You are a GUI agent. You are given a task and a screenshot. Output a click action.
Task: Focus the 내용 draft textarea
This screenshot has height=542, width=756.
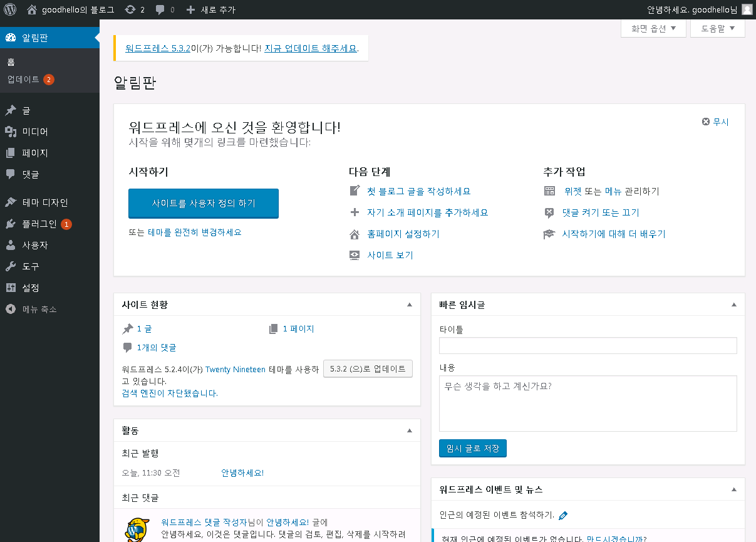point(588,404)
